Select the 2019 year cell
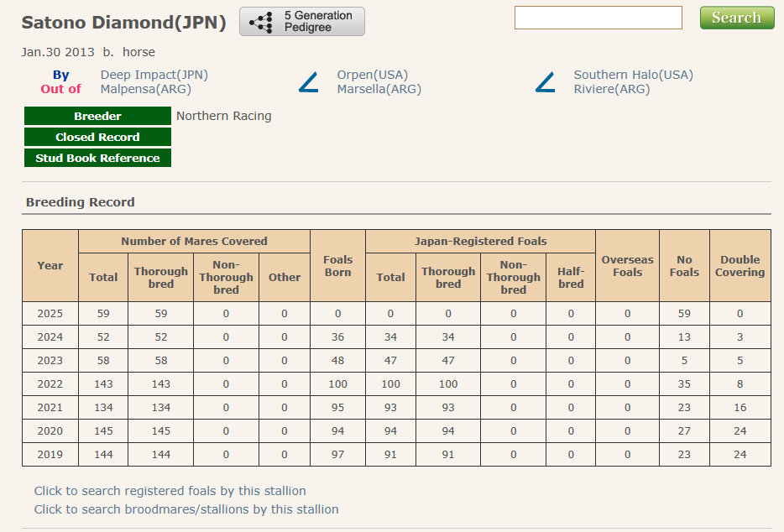784x532 pixels. click(50, 455)
